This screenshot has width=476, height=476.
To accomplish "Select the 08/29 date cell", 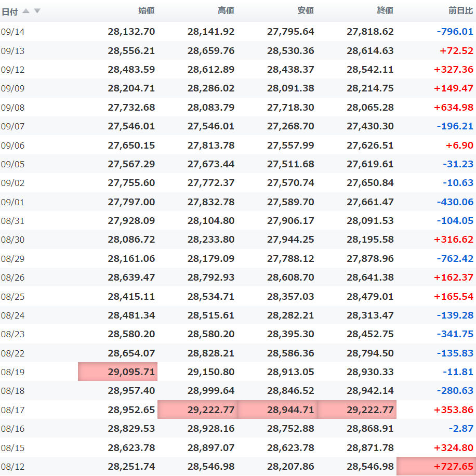I will coord(13,259).
